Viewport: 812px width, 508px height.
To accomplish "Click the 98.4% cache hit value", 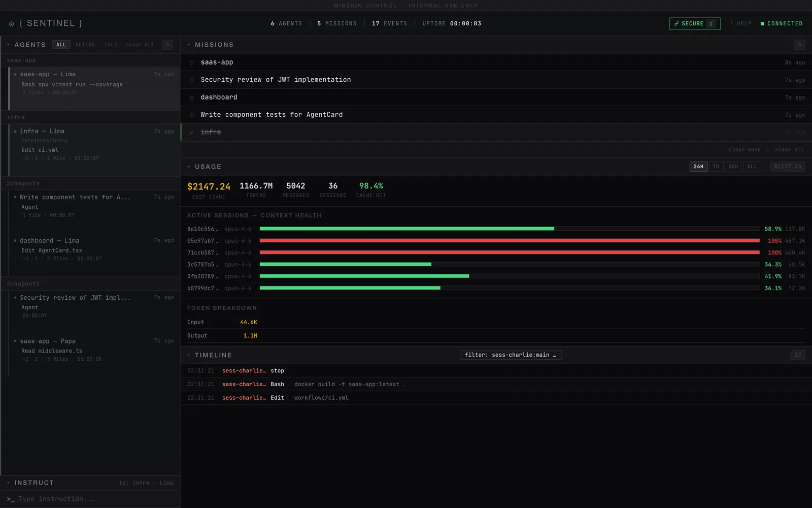I will point(371,186).
